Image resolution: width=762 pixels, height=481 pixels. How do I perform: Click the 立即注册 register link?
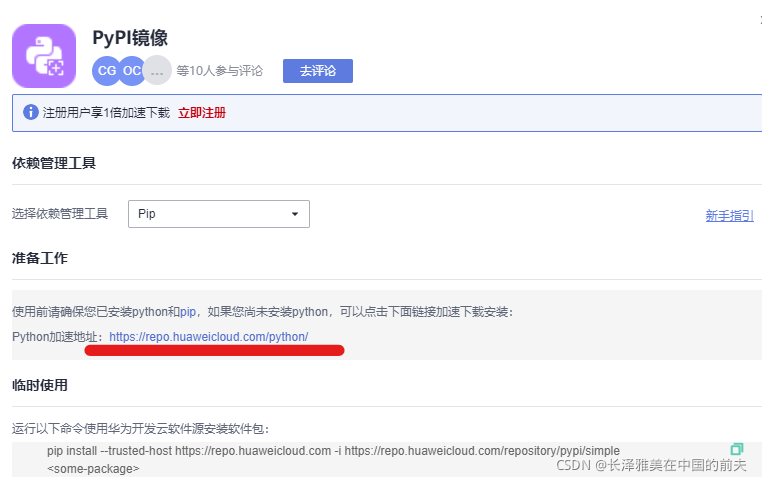click(x=202, y=113)
